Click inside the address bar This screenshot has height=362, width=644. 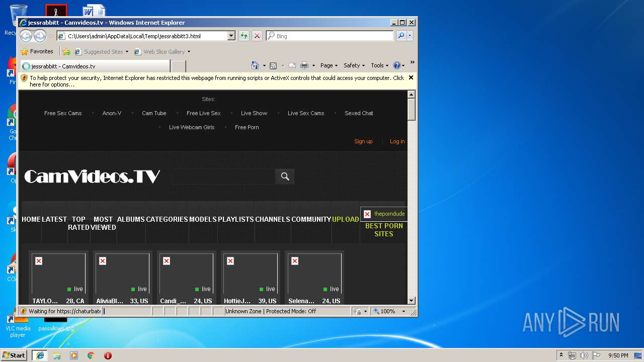coord(146,36)
